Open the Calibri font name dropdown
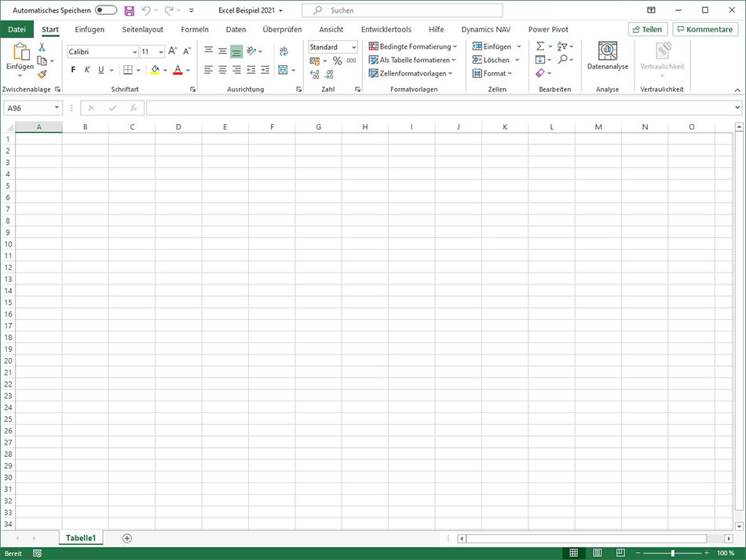Viewport: 746px width, 560px height. [135, 52]
